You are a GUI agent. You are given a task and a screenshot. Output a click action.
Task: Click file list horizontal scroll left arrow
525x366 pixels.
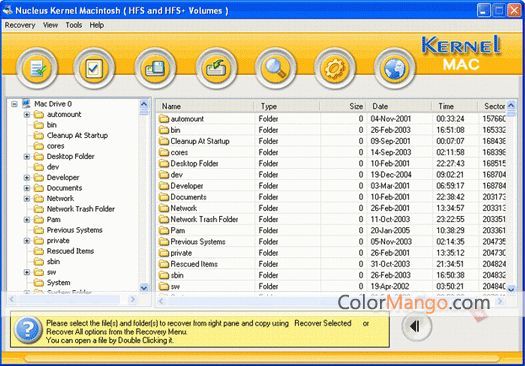coord(161,301)
